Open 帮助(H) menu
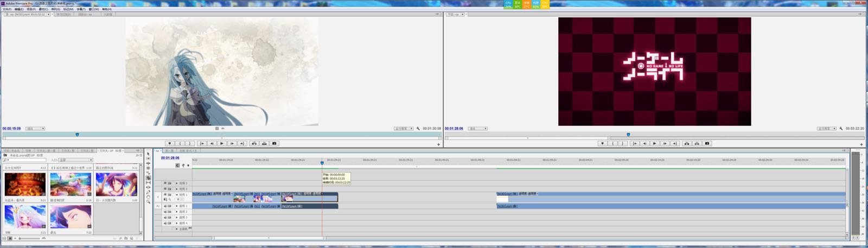 [x=107, y=9]
